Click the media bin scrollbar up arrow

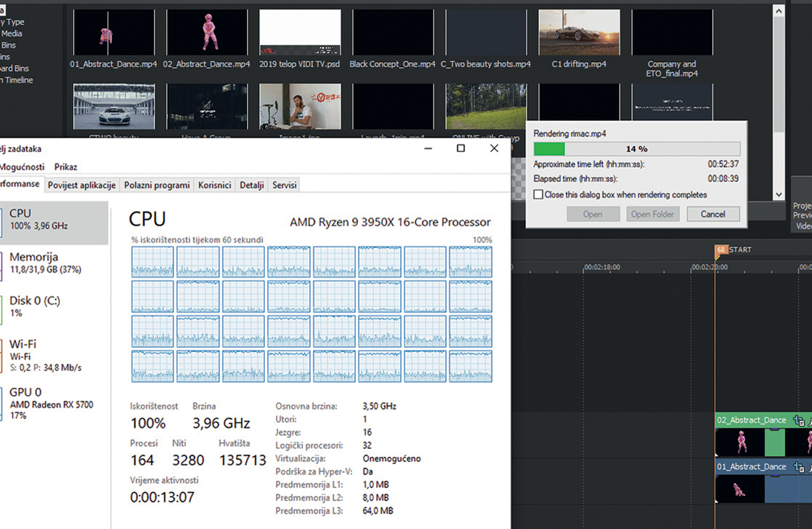click(779, 11)
